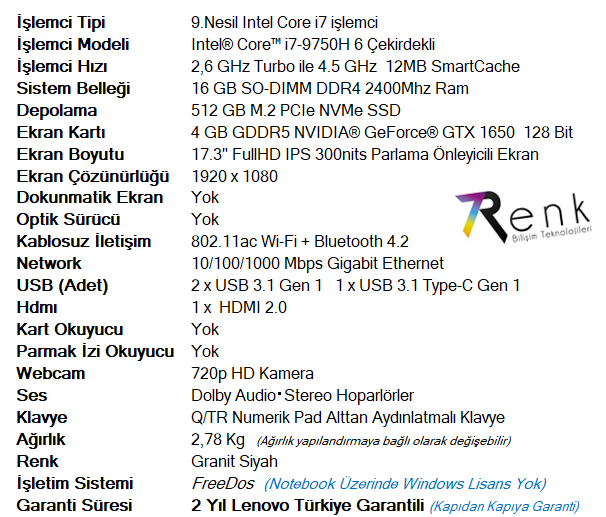606x517 pixels.
Task: Select the 'İşlemci Tipi' label
Action: coord(61,23)
